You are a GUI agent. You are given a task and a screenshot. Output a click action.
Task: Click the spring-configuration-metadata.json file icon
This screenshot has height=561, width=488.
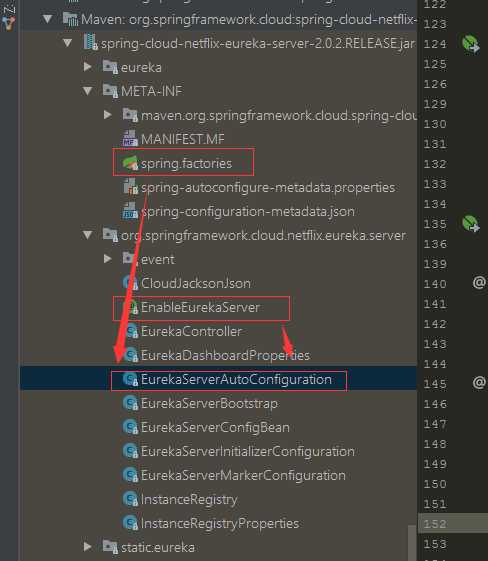pyautogui.click(x=130, y=211)
